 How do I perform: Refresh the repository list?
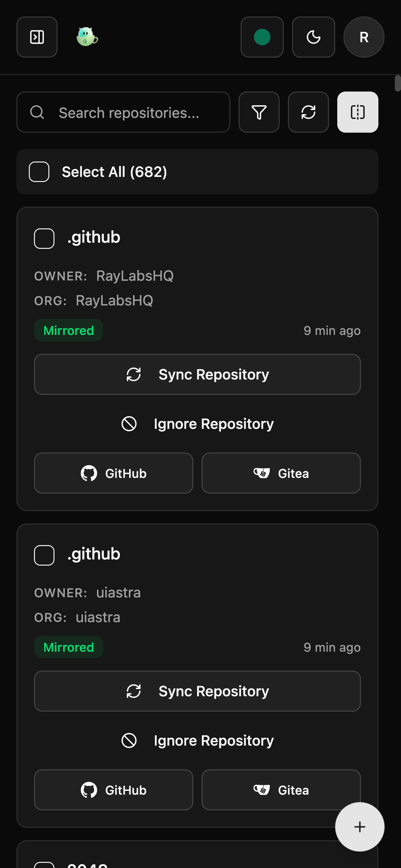click(308, 112)
